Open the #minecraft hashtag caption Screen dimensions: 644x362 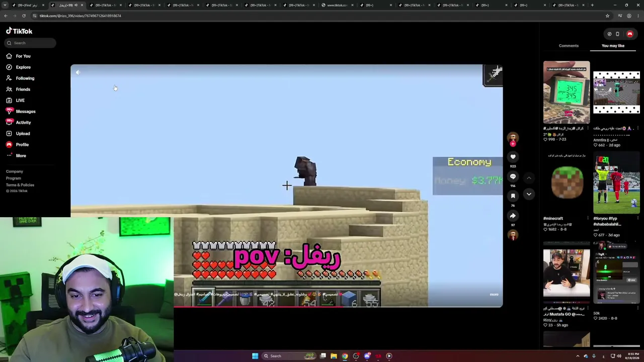tap(553, 219)
